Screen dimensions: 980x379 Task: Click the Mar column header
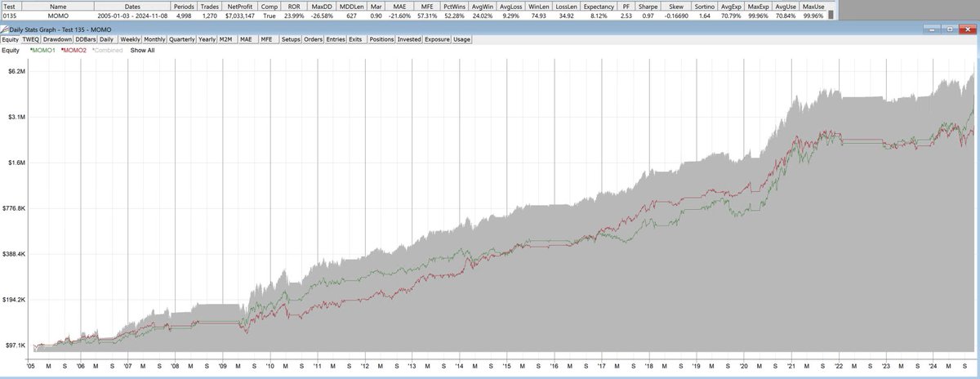click(x=377, y=7)
